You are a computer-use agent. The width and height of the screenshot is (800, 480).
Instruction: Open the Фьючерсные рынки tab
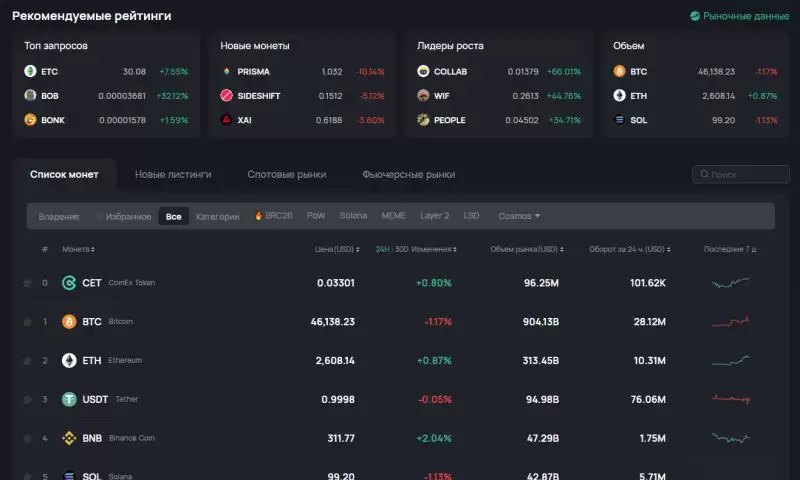[408, 174]
